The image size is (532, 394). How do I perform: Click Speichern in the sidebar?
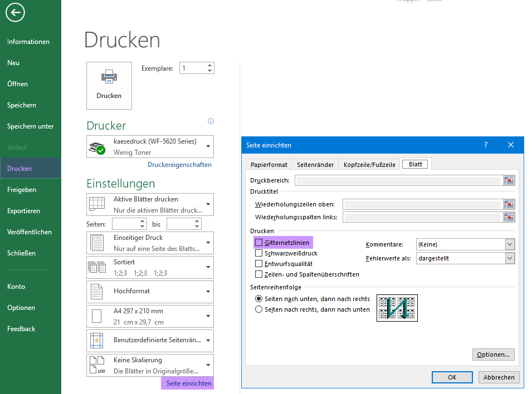[x=21, y=105]
